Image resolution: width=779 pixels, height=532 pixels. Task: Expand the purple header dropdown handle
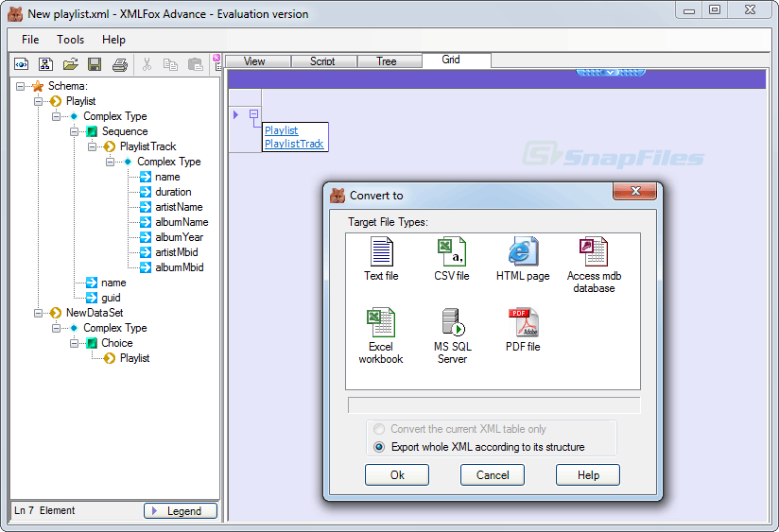point(611,73)
